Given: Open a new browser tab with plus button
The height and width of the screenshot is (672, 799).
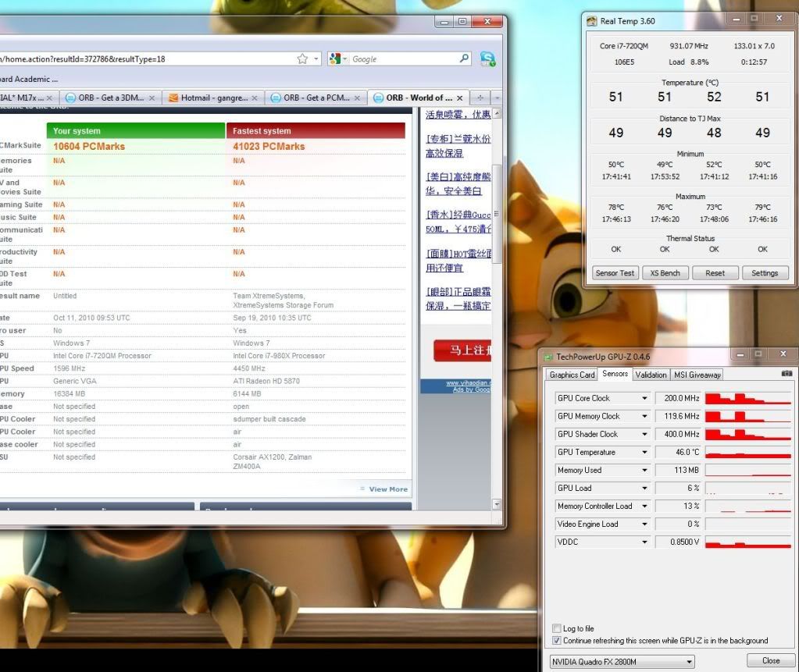Looking at the screenshot, I should [480, 98].
